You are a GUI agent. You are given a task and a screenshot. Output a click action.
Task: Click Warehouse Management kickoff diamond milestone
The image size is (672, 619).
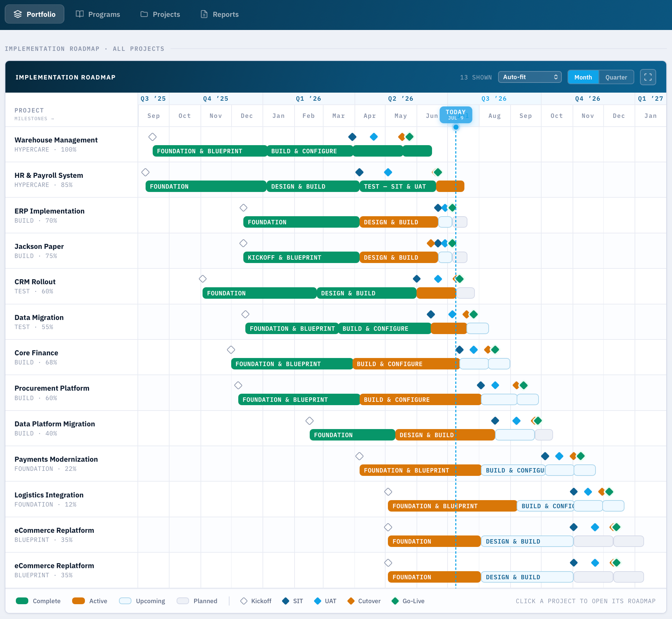(x=152, y=137)
